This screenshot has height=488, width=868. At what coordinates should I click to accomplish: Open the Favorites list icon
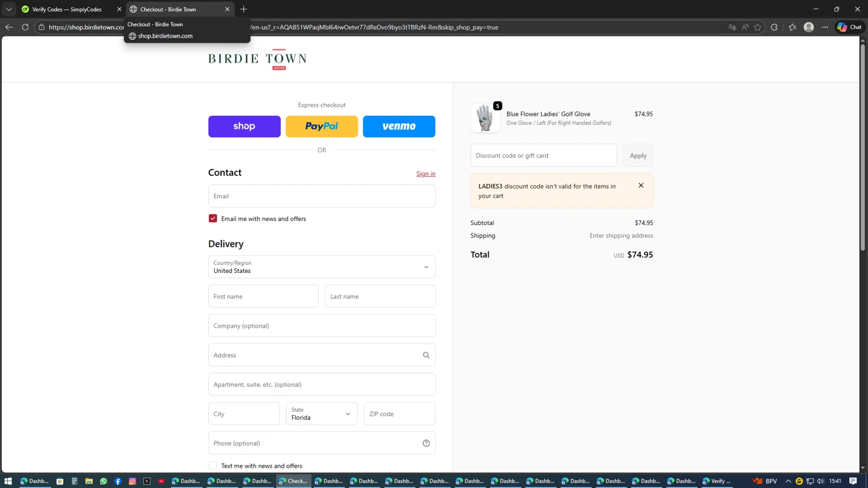click(792, 27)
